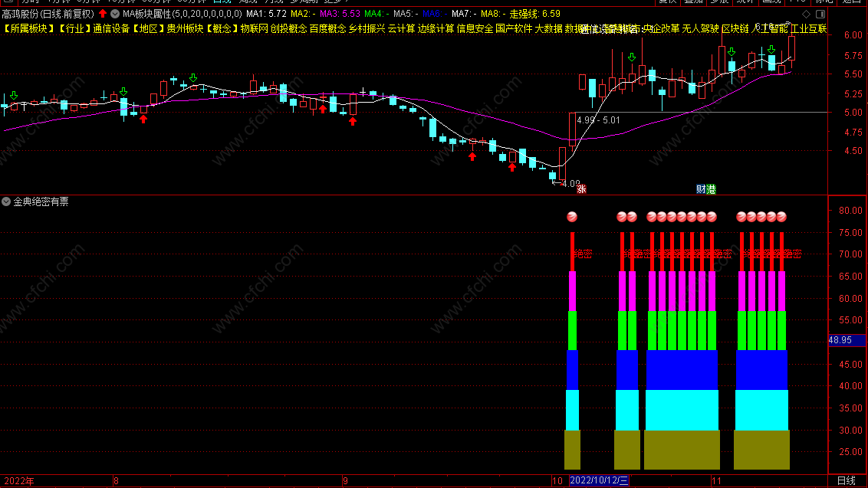Click the 信息安全 concept text
868x488 pixels.
point(475,28)
